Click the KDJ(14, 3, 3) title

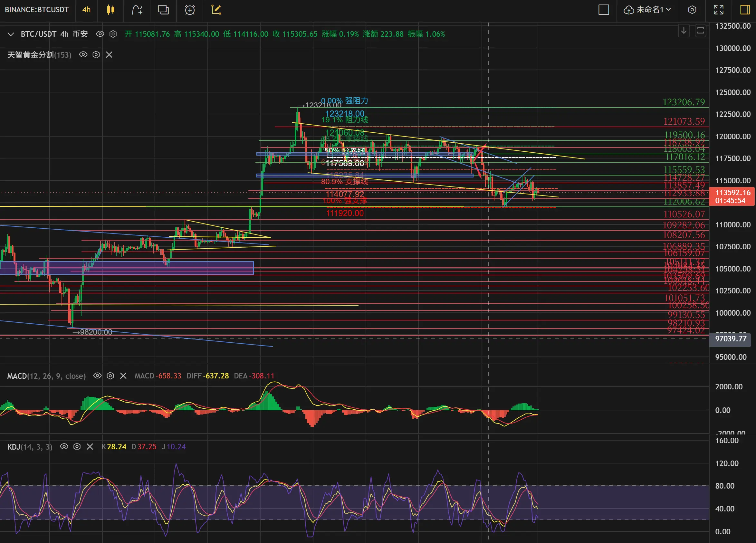(30, 447)
